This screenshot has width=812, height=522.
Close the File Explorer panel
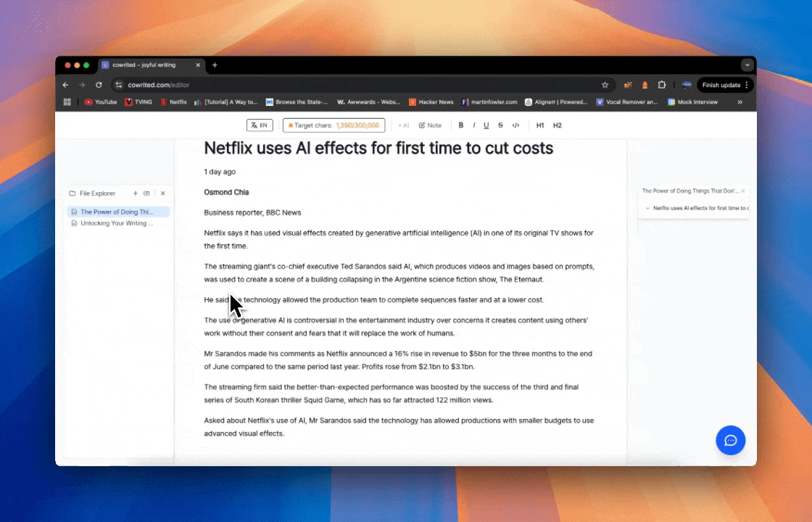pos(162,193)
